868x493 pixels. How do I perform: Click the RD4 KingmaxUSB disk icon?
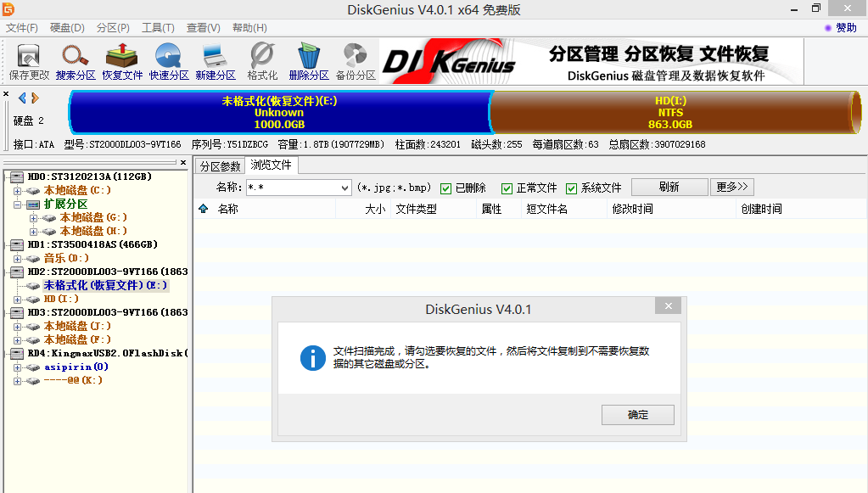17,353
